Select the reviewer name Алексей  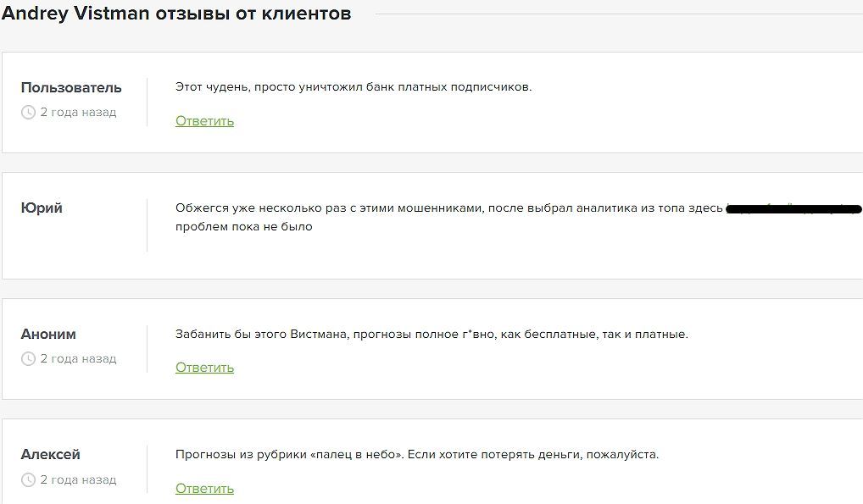51,455
